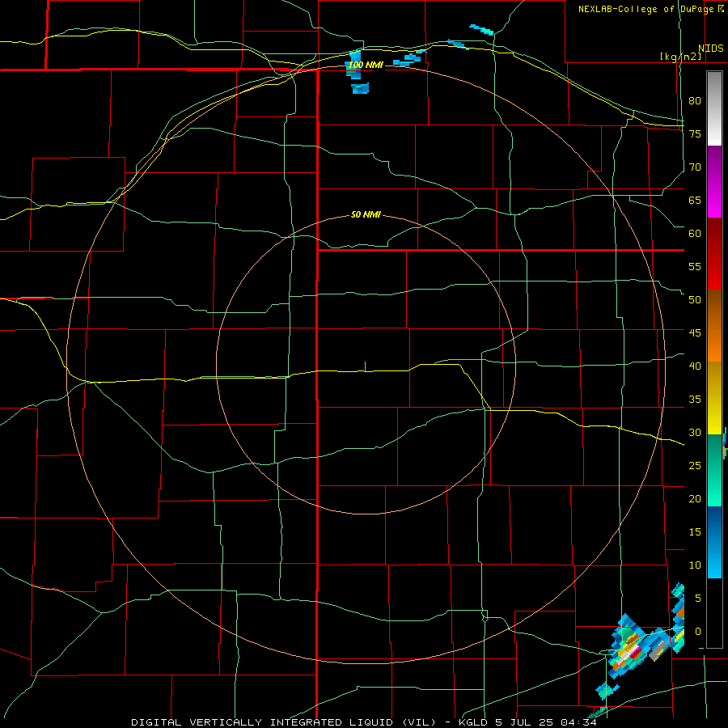
Task: Click the 55 value on color scale
Action: pos(695,267)
